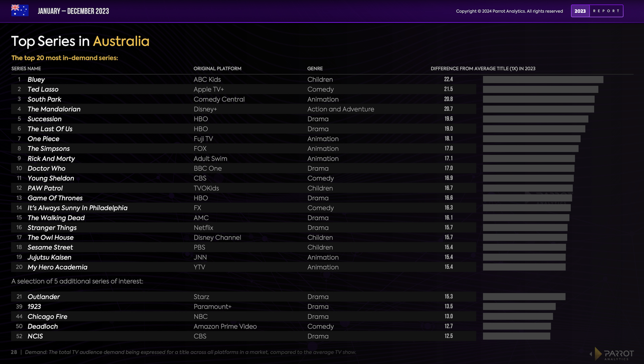
Task: Select The Owl House row title
Action: (51, 237)
